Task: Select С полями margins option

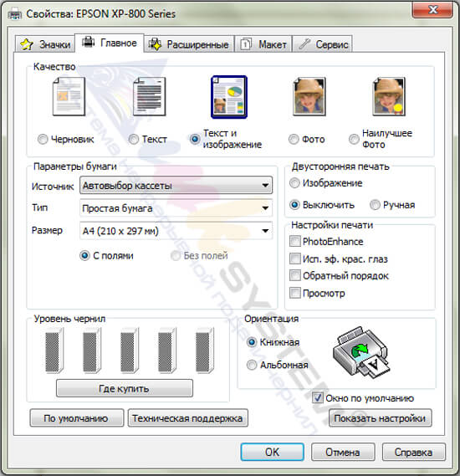Action: click(x=84, y=256)
